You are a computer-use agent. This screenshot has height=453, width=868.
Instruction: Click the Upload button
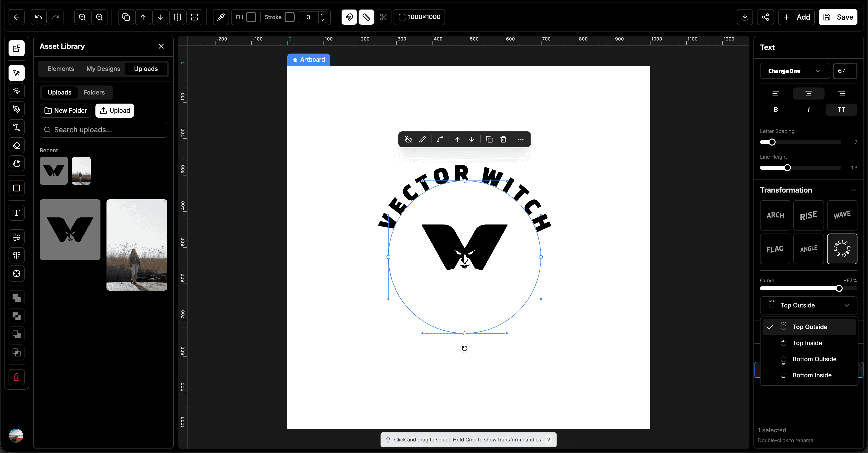[115, 111]
